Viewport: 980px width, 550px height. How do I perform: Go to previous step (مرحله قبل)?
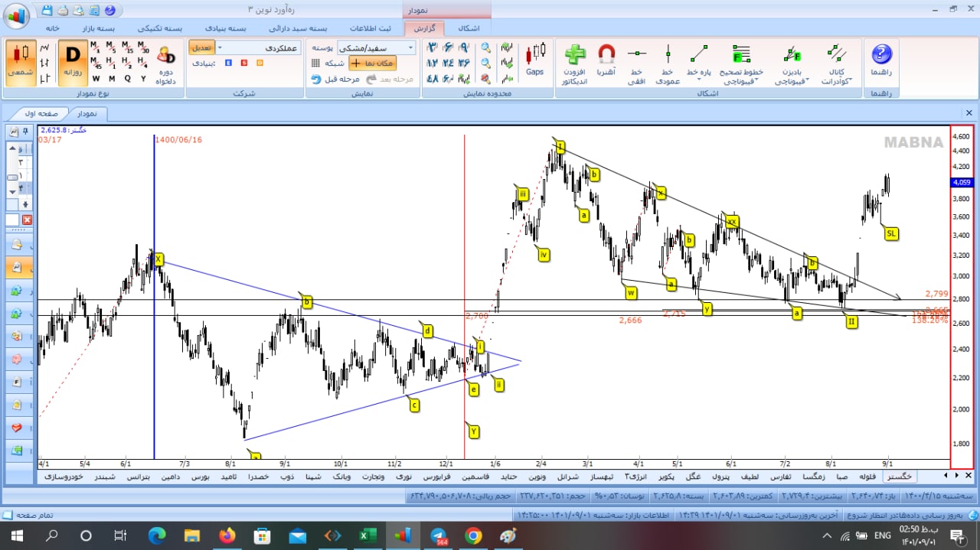tap(335, 79)
